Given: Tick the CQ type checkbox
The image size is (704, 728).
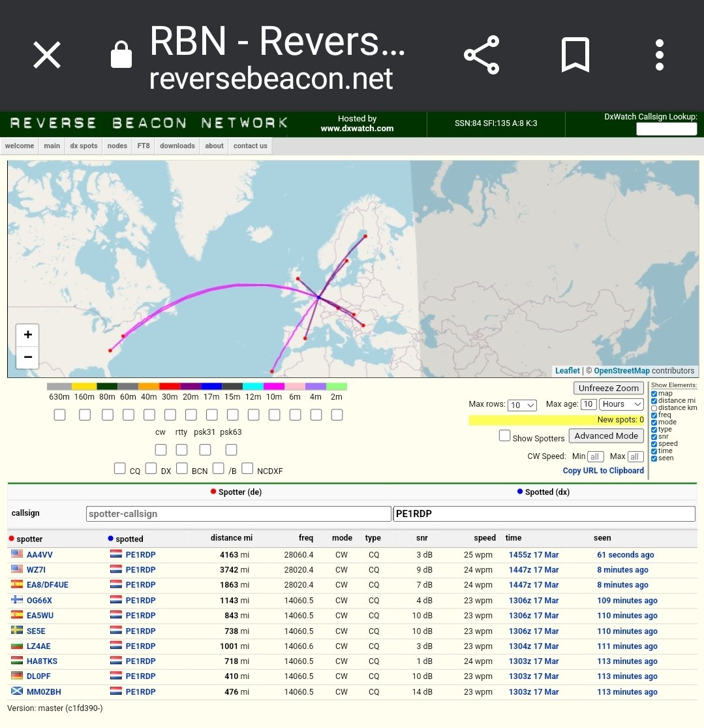Looking at the screenshot, I should tap(120, 468).
